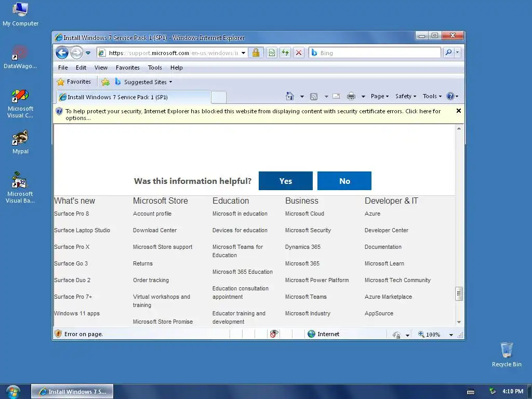Click the Yes feedback button
The width and height of the screenshot is (532, 399).
point(286,181)
